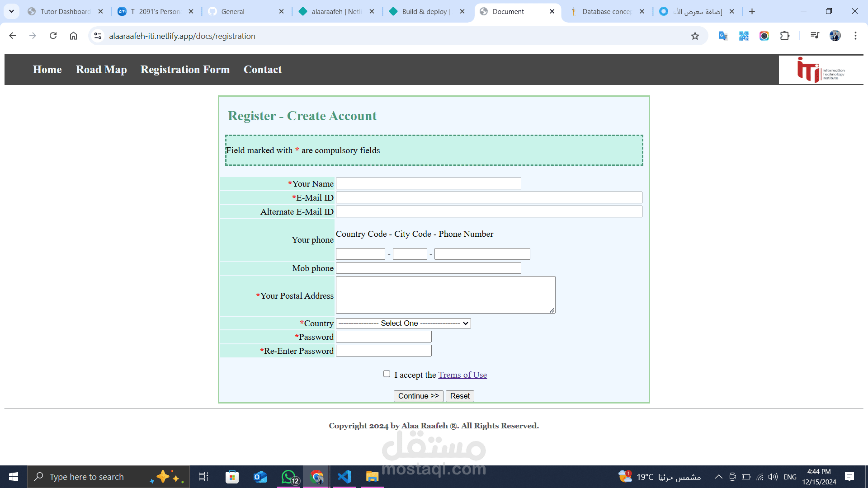Click the weather widget showing 19°C
Image resolution: width=868 pixels, height=488 pixels.
coord(646,476)
